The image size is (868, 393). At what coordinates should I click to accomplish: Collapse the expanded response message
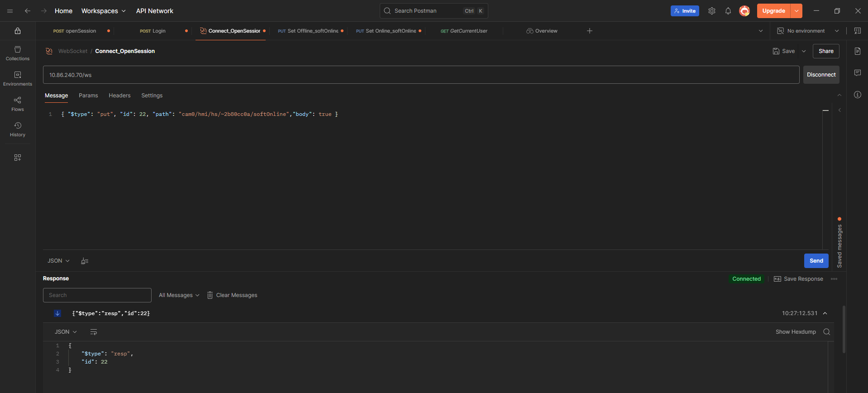tap(825, 313)
